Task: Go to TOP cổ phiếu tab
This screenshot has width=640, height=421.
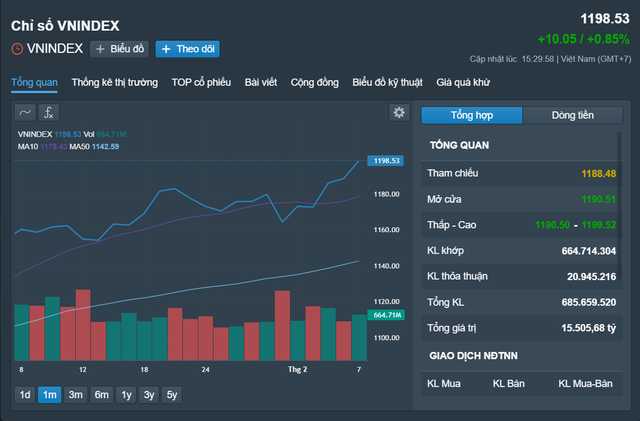Action: [x=202, y=83]
